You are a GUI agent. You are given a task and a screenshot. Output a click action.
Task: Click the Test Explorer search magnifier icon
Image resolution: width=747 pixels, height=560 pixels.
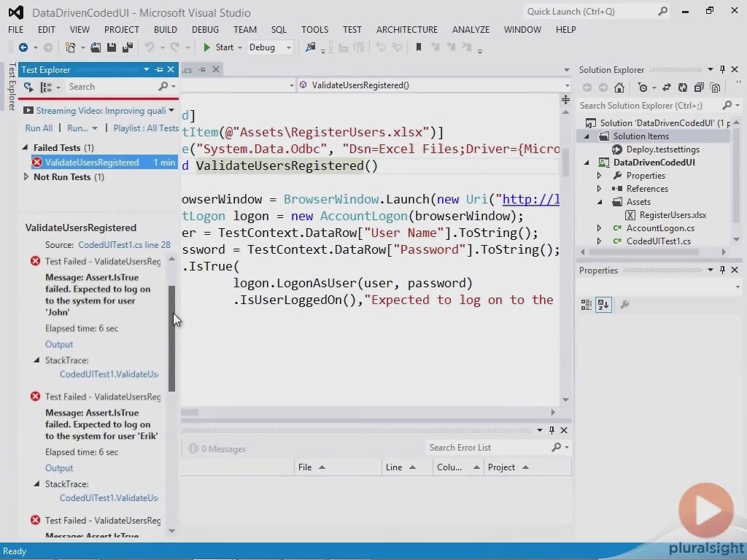[x=163, y=86]
